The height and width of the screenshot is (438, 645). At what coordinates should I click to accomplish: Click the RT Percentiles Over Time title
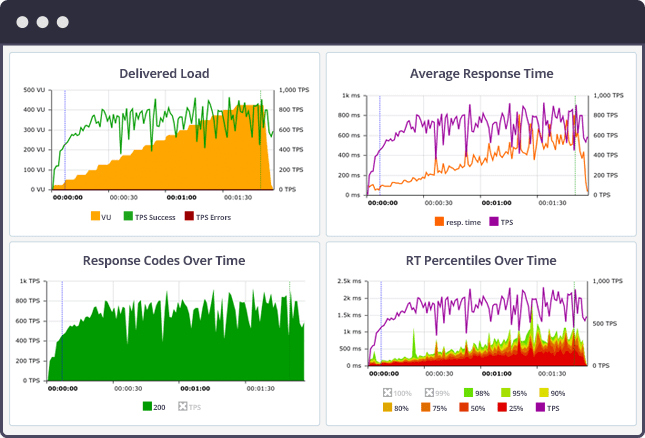(481, 260)
